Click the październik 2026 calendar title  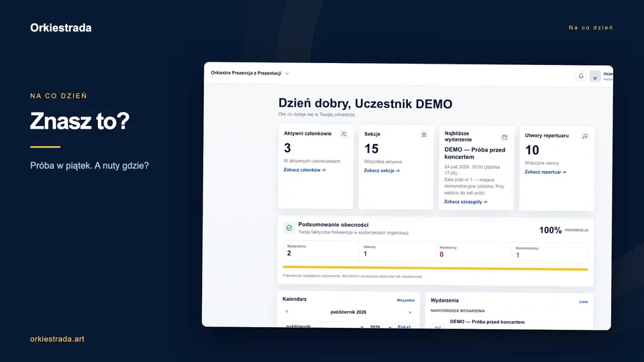tap(348, 312)
